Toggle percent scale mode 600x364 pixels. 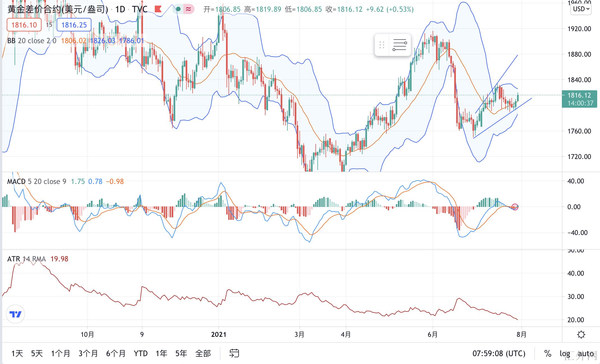(x=548, y=353)
